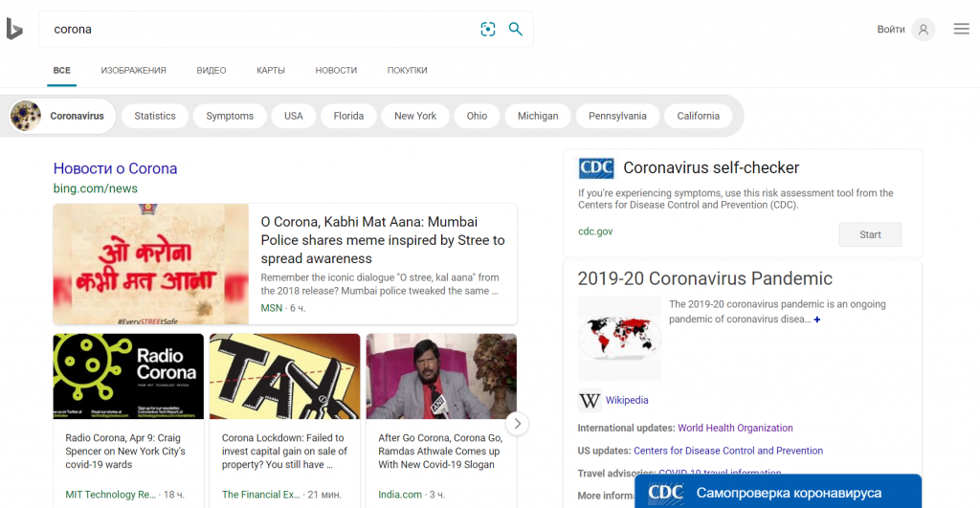The width and height of the screenshot is (980, 508).
Task: Switch to the НОВОСТИ tab
Action: (x=336, y=71)
